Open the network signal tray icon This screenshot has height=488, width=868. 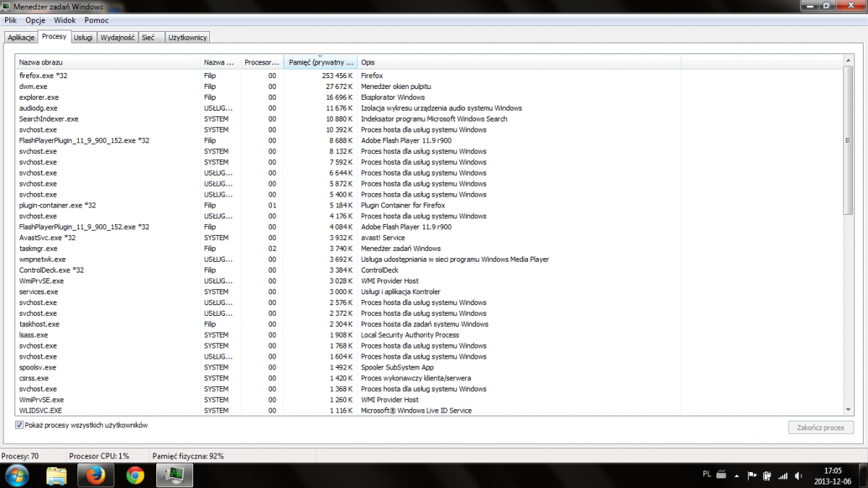pyautogui.click(x=782, y=476)
